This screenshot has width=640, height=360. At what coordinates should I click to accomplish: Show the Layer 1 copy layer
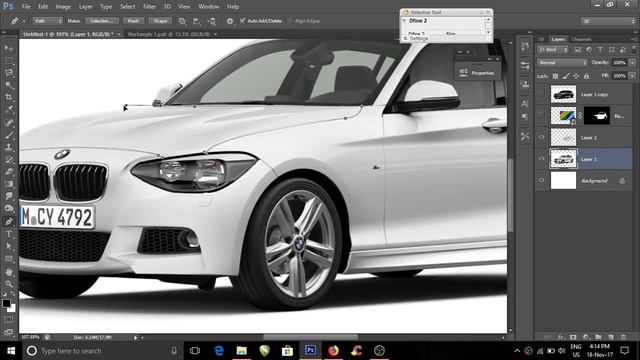tap(542, 94)
